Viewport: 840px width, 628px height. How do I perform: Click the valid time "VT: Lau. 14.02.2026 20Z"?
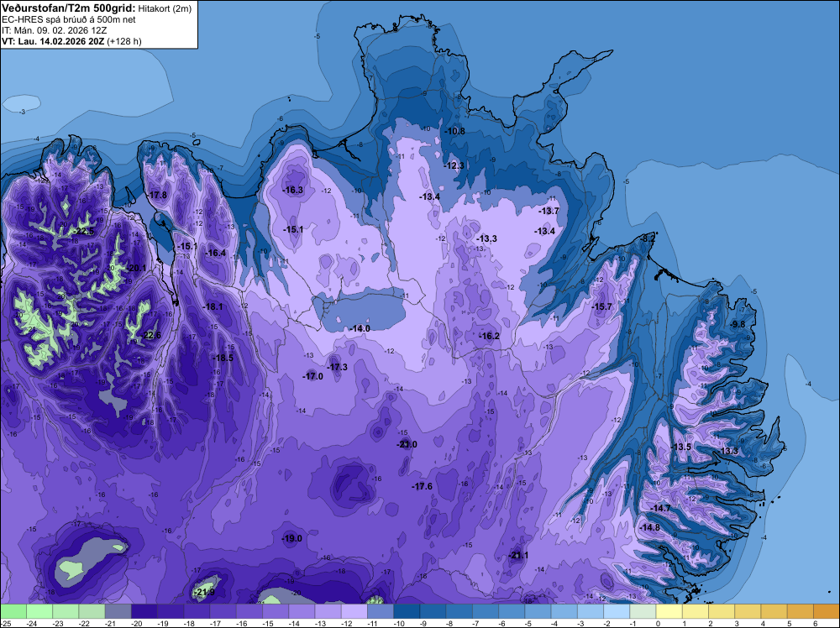pyautogui.click(x=53, y=41)
